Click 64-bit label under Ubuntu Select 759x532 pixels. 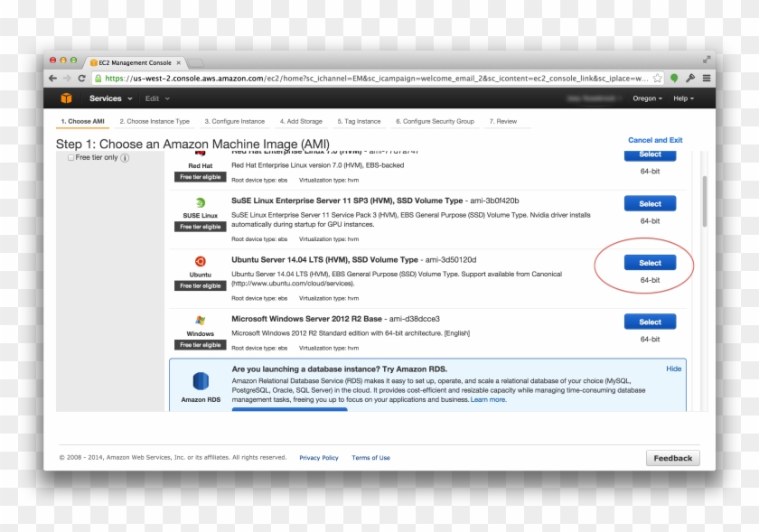tap(650, 280)
